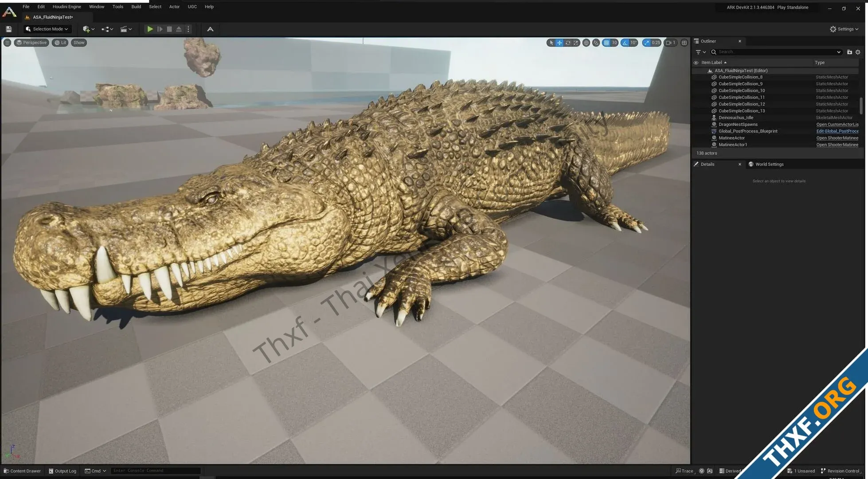Expand the Outliner search history dropdown arrow
The height and width of the screenshot is (479, 868).
coord(838,52)
